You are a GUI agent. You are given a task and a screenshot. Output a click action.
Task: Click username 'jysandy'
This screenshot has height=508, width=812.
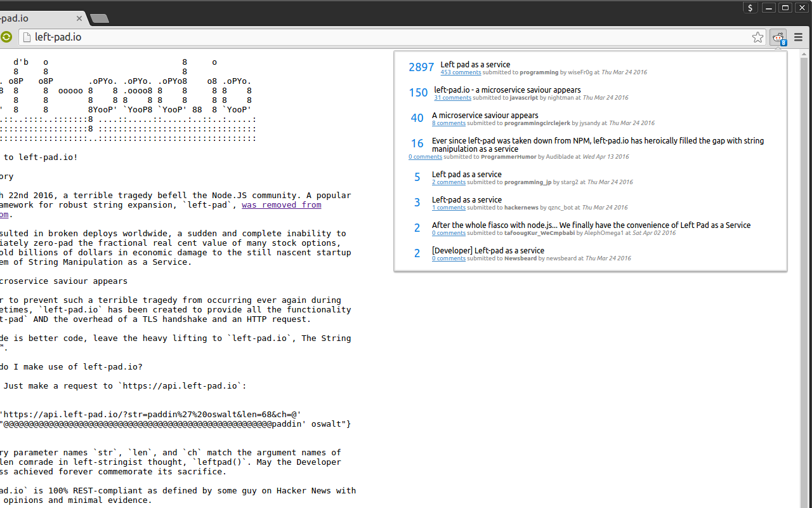(589, 123)
